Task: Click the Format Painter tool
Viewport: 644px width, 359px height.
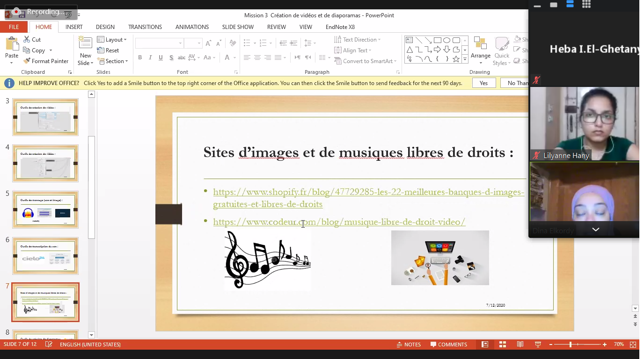Action: (x=46, y=61)
